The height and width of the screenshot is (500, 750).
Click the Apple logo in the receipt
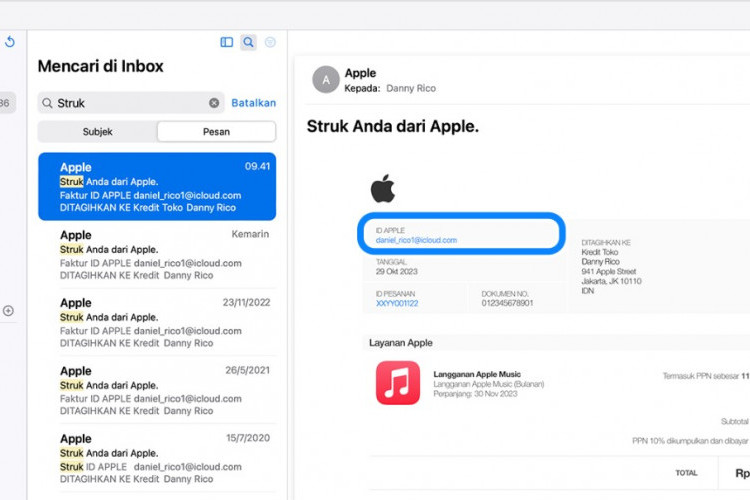383,188
